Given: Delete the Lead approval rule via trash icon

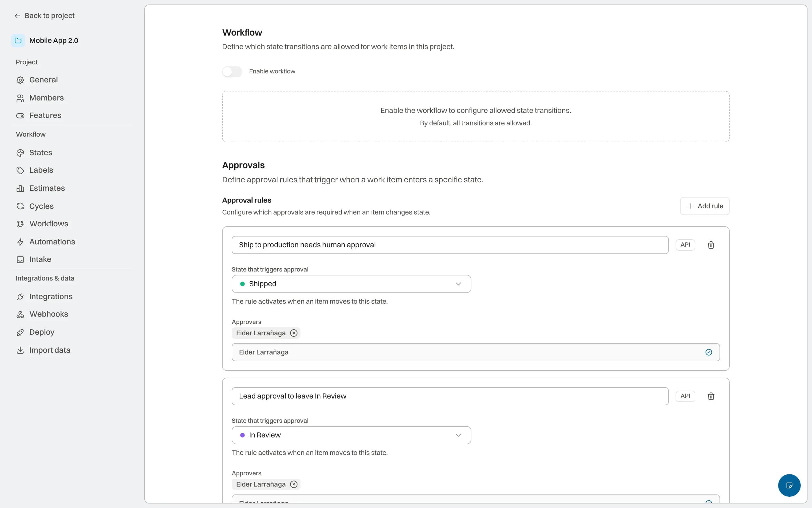Looking at the screenshot, I should point(711,396).
